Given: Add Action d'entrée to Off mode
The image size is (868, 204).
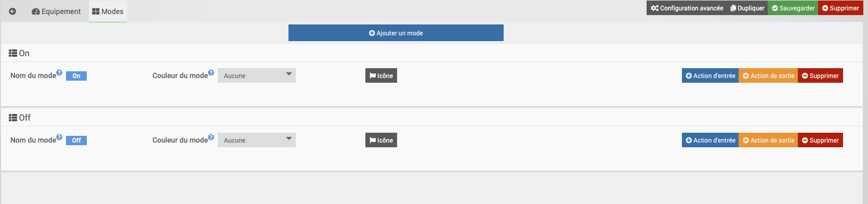Looking at the screenshot, I should [x=710, y=140].
